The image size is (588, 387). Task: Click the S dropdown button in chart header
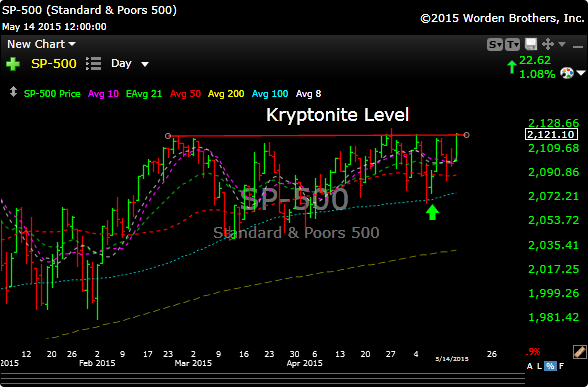point(495,45)
